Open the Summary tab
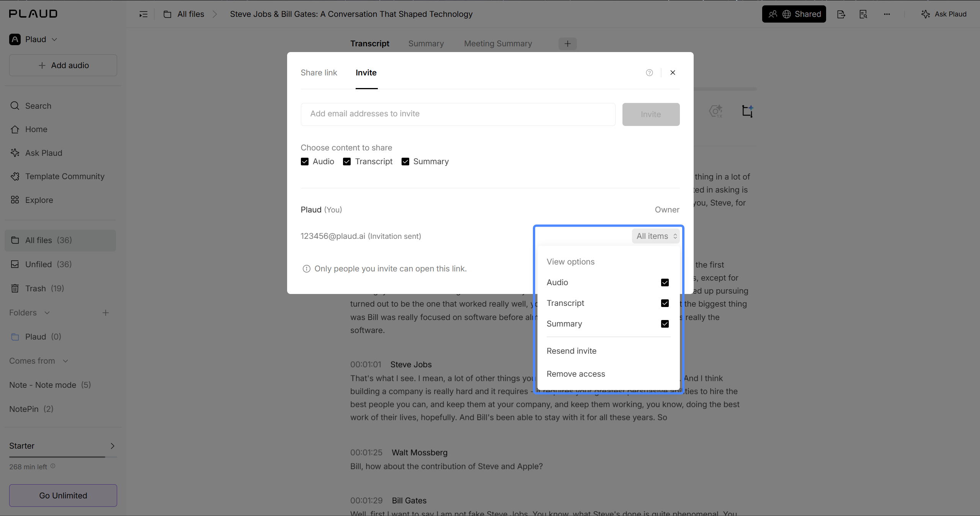Screen dimensions: 980x516 (426, 44)
